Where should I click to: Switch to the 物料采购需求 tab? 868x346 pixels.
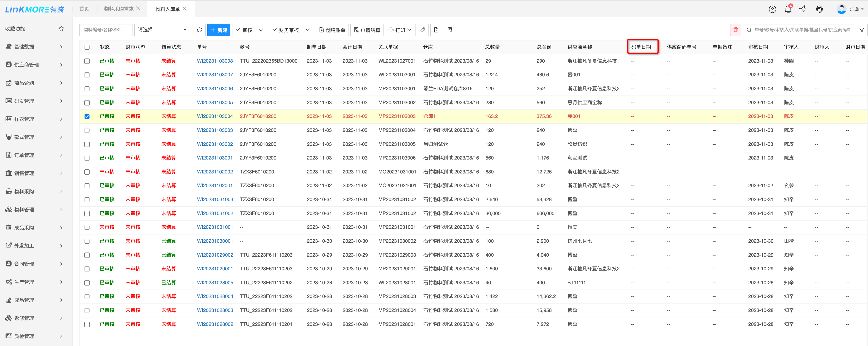click(x=119, y=9)
